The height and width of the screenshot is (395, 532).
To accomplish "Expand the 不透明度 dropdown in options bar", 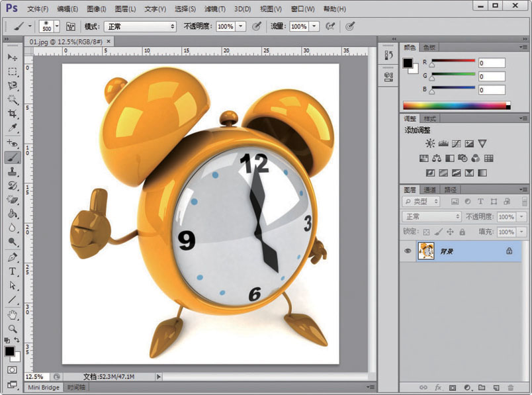I will click(241, 26).
